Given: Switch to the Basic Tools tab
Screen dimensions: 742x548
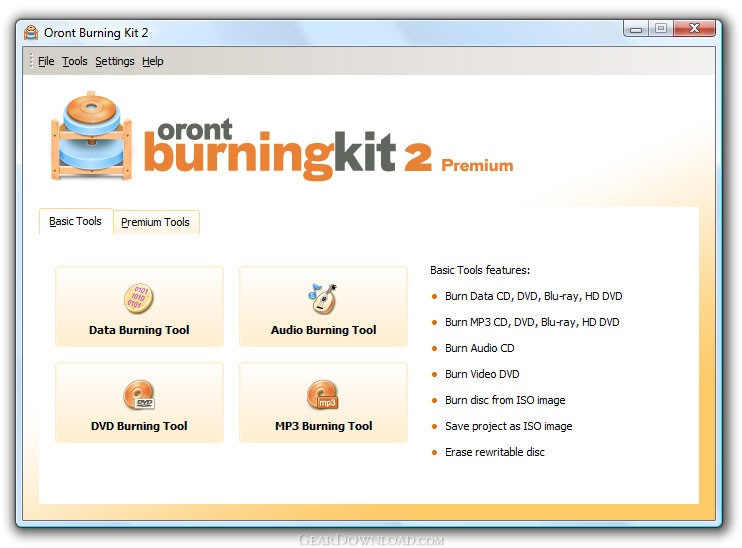Looking at the screenshot, I should (76, 221).
